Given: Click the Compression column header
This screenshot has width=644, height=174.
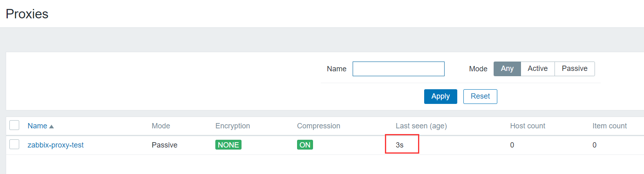Looking at the screenshot, I should [x=318, y=126].
